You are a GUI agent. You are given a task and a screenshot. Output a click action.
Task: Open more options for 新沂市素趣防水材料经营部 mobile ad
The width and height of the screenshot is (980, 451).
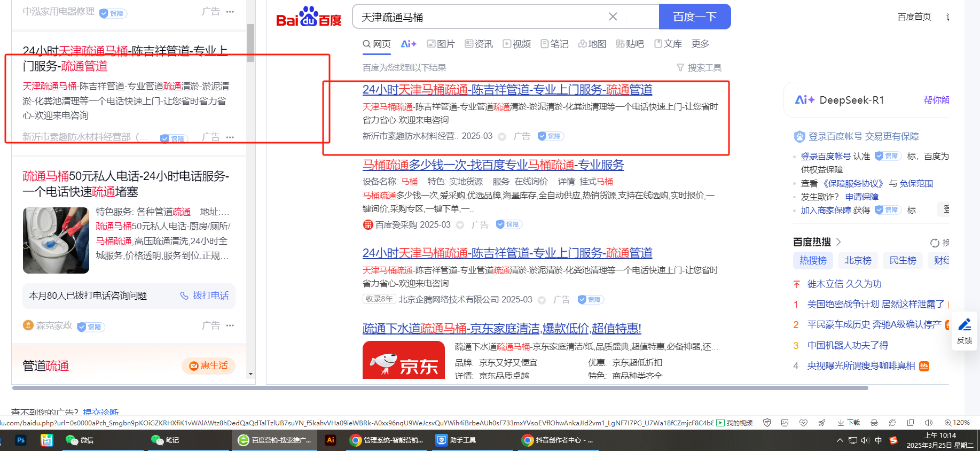230,137
